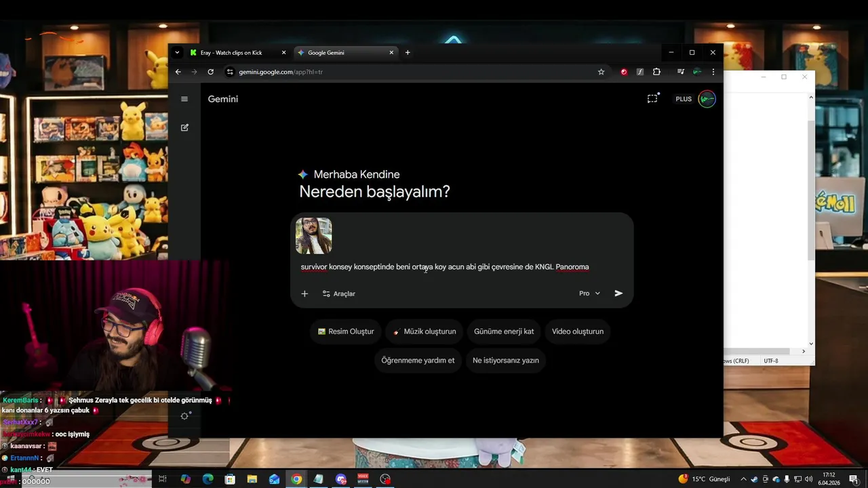Open the Araçlar tools menu
This screenshot has width=868, height=488.
tap(339, 293)
